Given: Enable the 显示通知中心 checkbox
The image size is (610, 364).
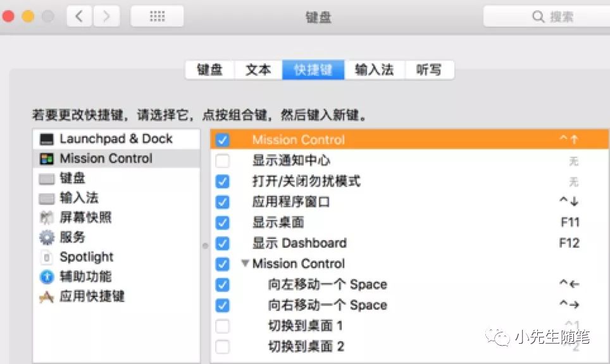Looking at the screenshot, I should (x=223, y=161).
